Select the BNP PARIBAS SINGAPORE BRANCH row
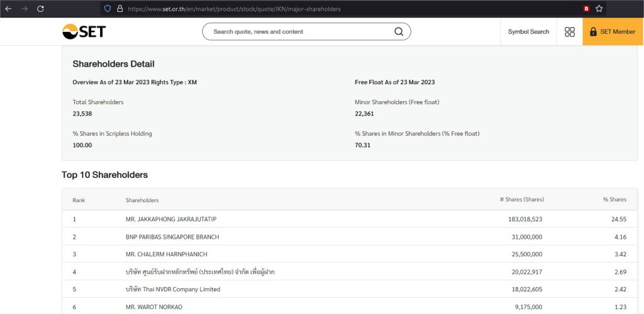 pyautogui.click(x=172, y=237)
